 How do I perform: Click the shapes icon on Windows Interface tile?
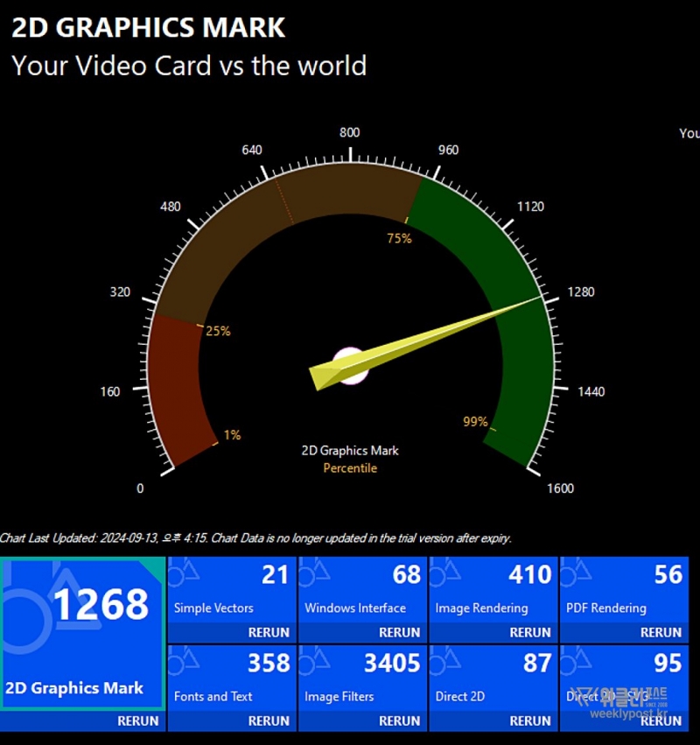point(314,573)
